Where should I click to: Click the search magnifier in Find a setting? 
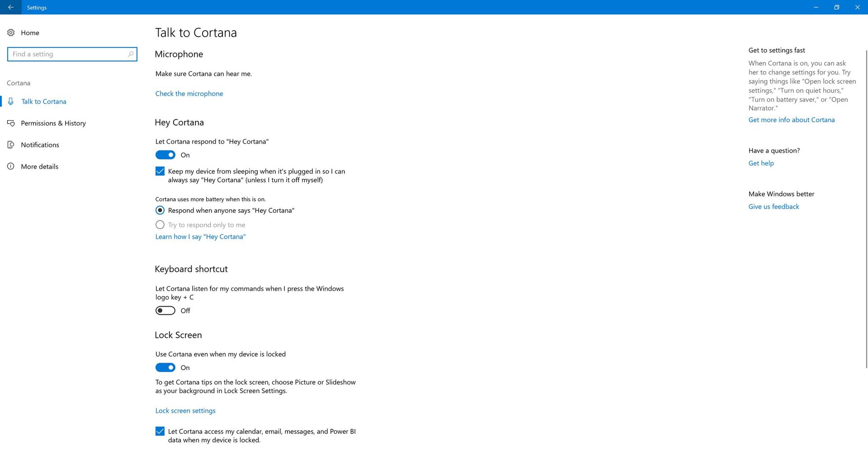130,54
